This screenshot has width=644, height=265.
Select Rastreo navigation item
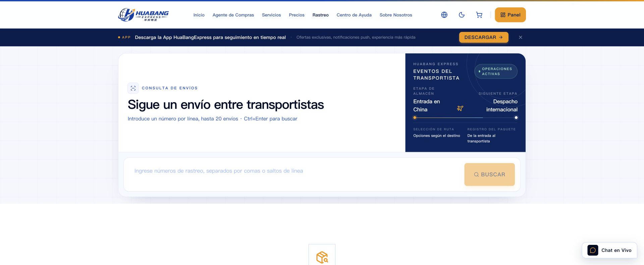tap(320, 15)
